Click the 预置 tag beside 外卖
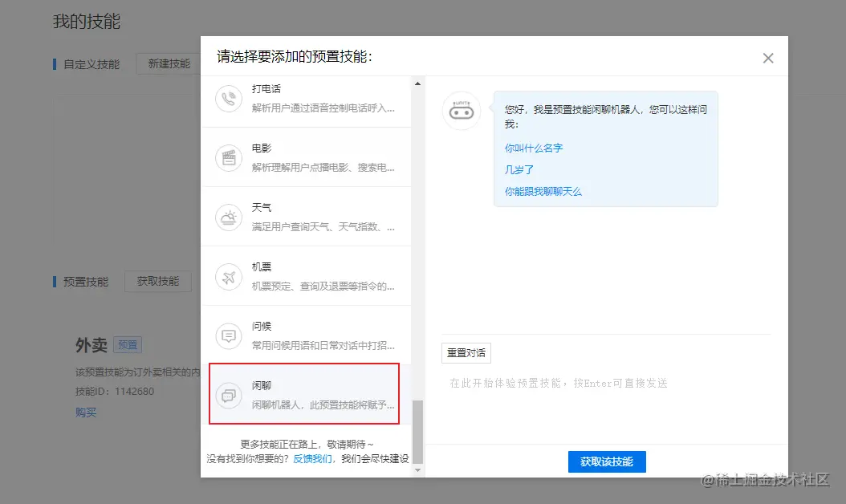Viewport: 846px width, 504px height. [x=128, y=345]
